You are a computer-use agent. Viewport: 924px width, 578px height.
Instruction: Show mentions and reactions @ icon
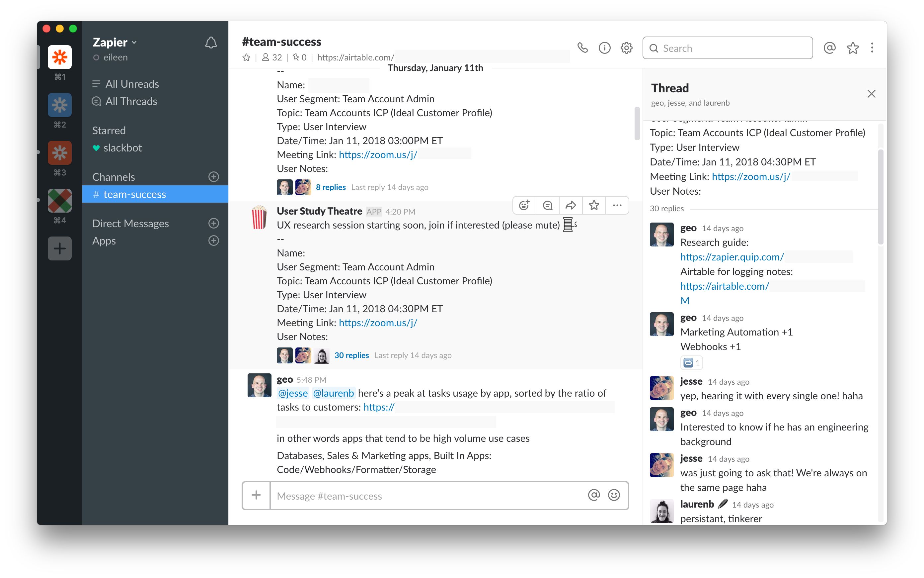coord(830,48)
